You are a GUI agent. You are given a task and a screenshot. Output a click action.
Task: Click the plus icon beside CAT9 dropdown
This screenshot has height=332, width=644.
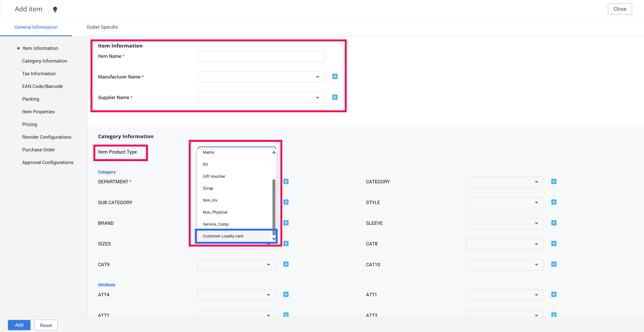click(286, 264)
